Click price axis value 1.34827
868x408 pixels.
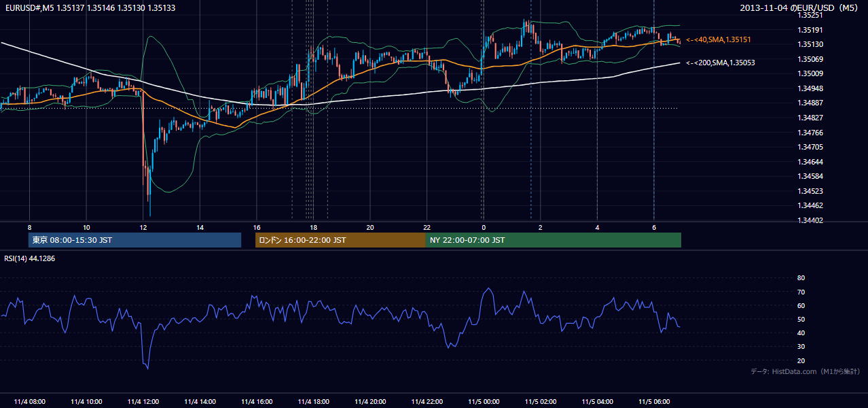coord(810,118)
